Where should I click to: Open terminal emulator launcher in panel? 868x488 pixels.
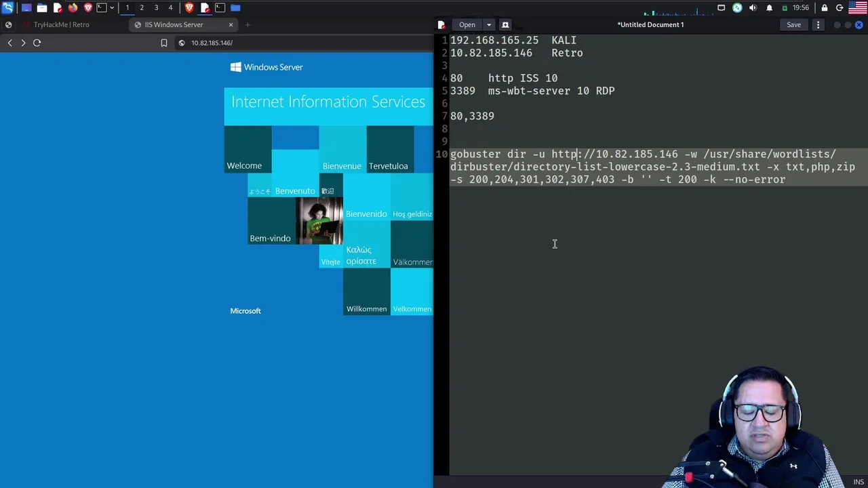tap(102, 7)
